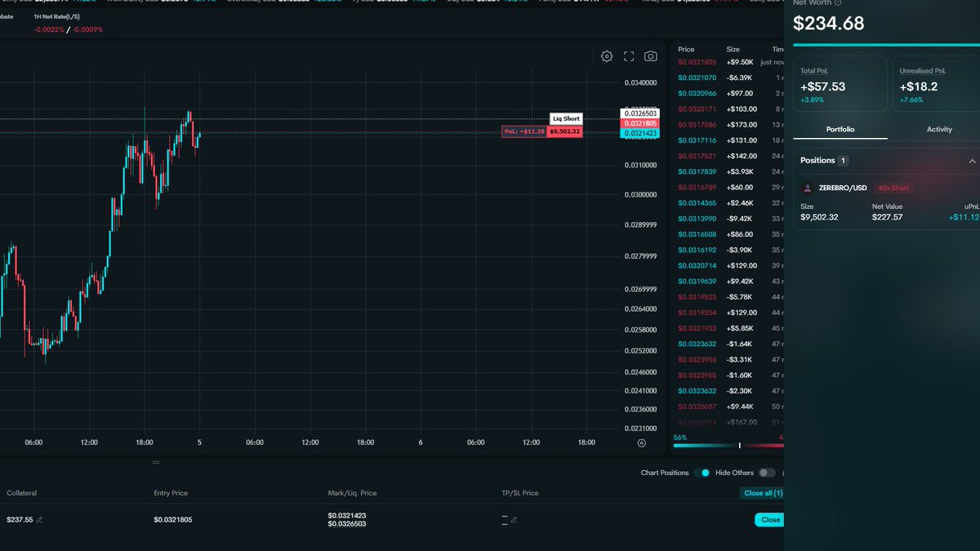Click the trade row priced $0.0317521
The image size is (980, 551).
728,156
